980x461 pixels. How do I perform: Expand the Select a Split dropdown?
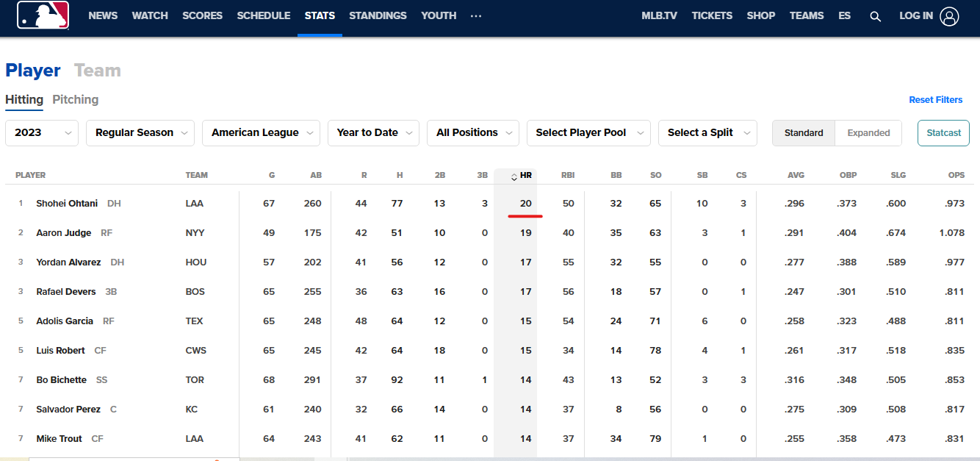tap(707, 133)
